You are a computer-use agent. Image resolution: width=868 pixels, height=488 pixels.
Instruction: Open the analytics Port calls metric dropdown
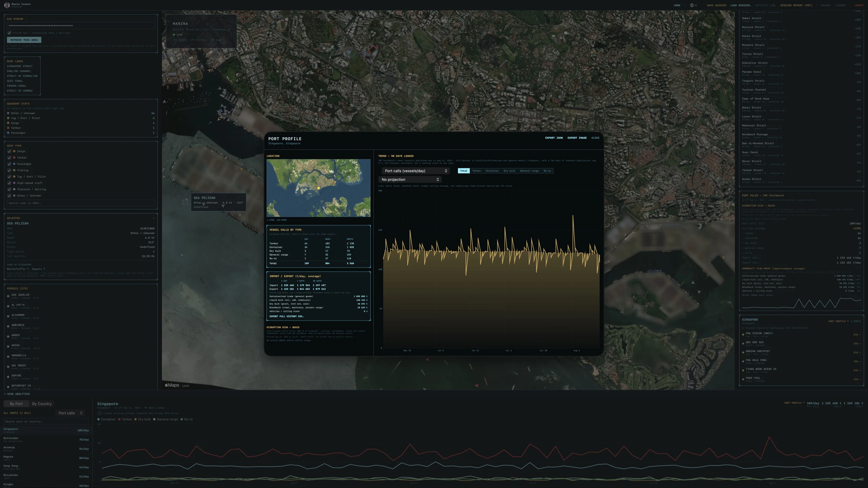tap(70, 413)
